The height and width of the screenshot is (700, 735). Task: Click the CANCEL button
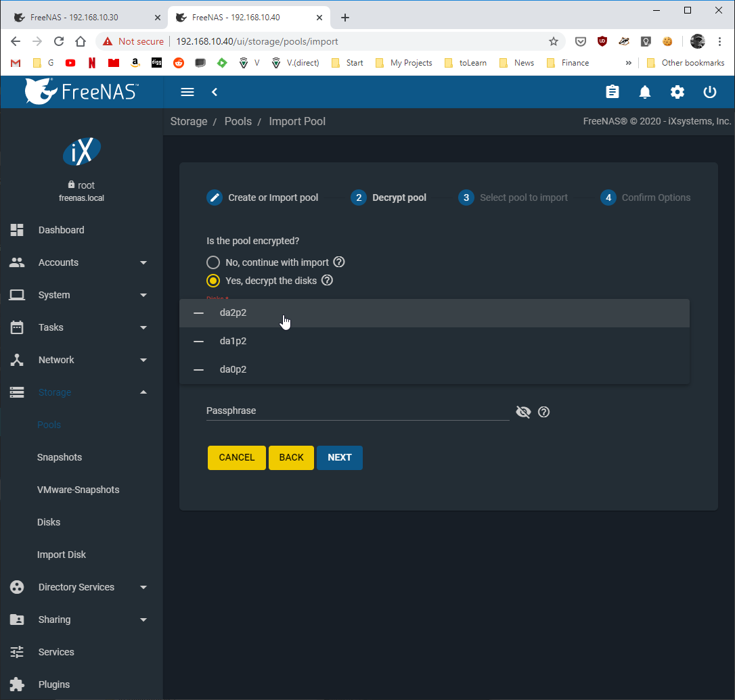(x=237, y=457)
